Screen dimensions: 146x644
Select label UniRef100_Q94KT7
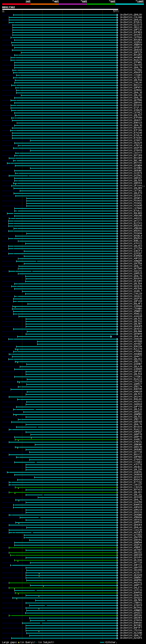[x=131, y=357]
